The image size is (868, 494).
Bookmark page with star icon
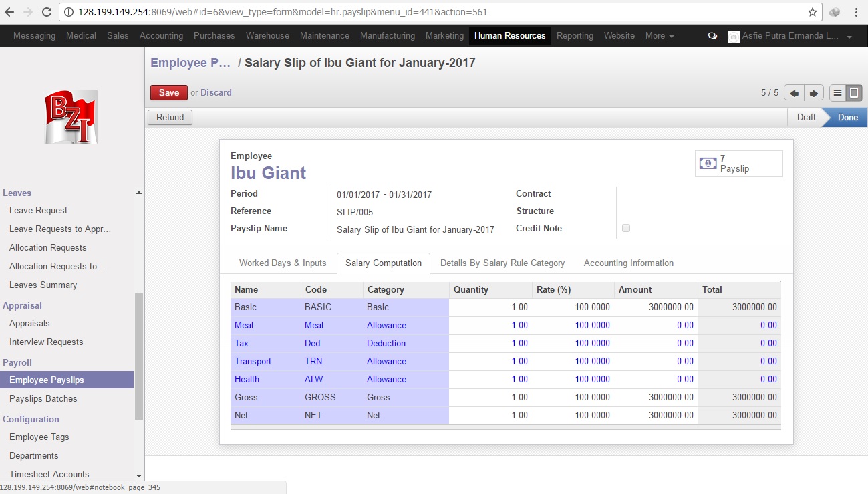pyautogui.click(x=813, y=12)
